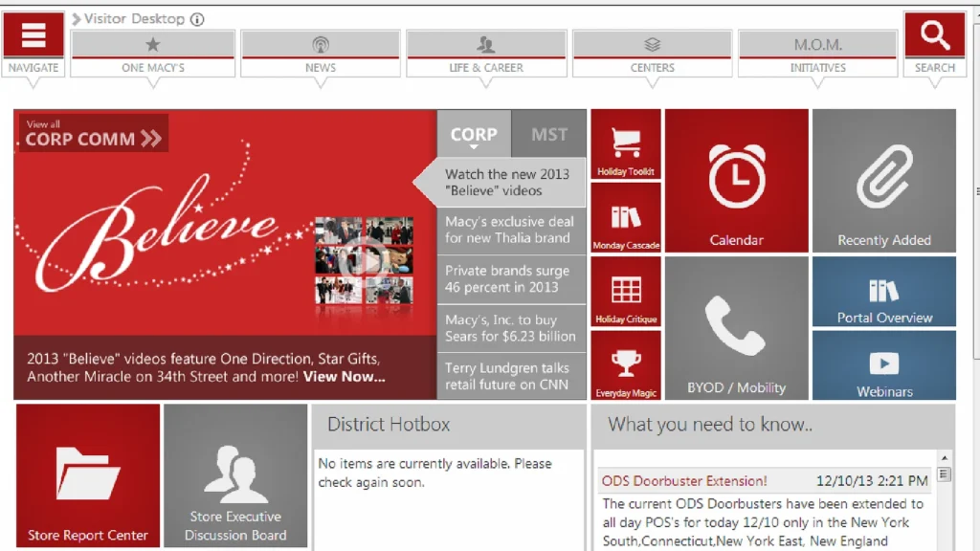Expand the One Macy's menu
Image resolution: width=980 pixels, height=551 pixels.
click(x=153, y=54)
